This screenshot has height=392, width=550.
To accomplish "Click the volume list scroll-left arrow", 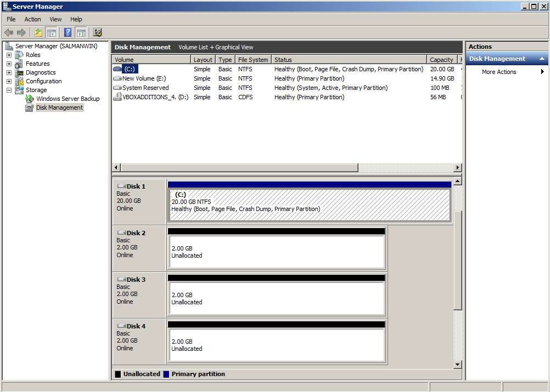I will (116, 167).
